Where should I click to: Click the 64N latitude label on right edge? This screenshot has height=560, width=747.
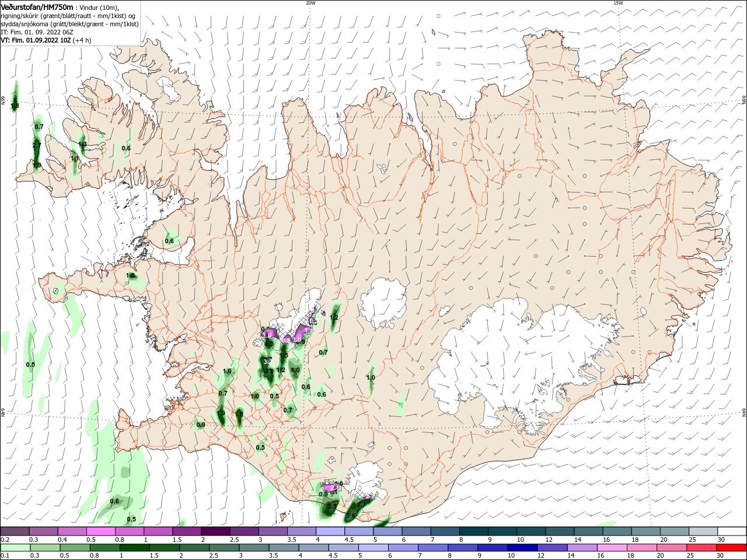tap(744, 412)
